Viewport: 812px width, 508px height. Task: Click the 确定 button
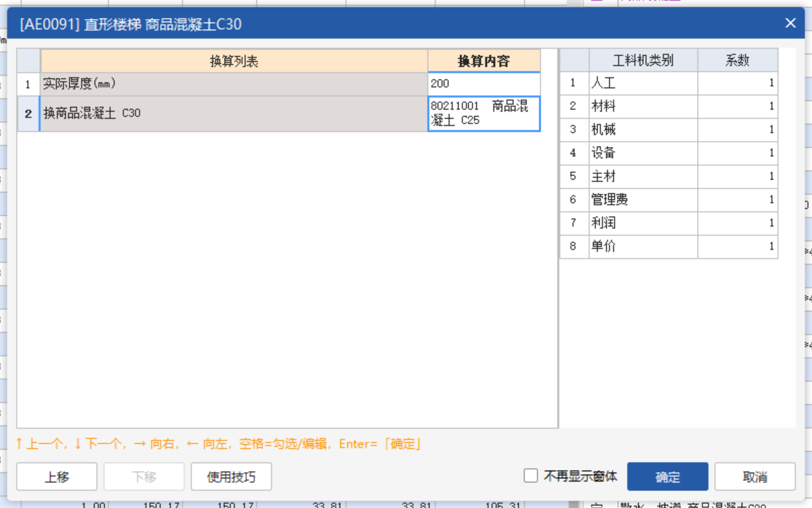point(667,477)
